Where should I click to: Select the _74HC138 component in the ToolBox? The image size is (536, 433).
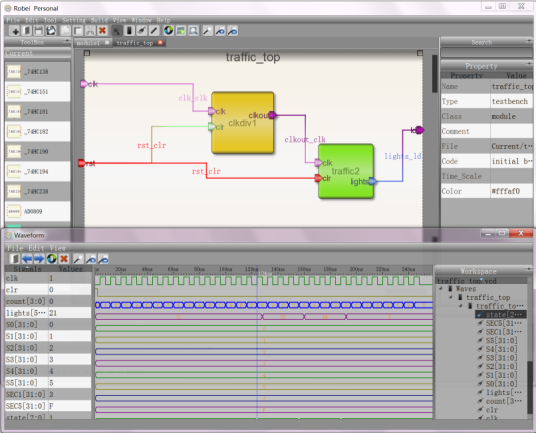click(38, 71)
